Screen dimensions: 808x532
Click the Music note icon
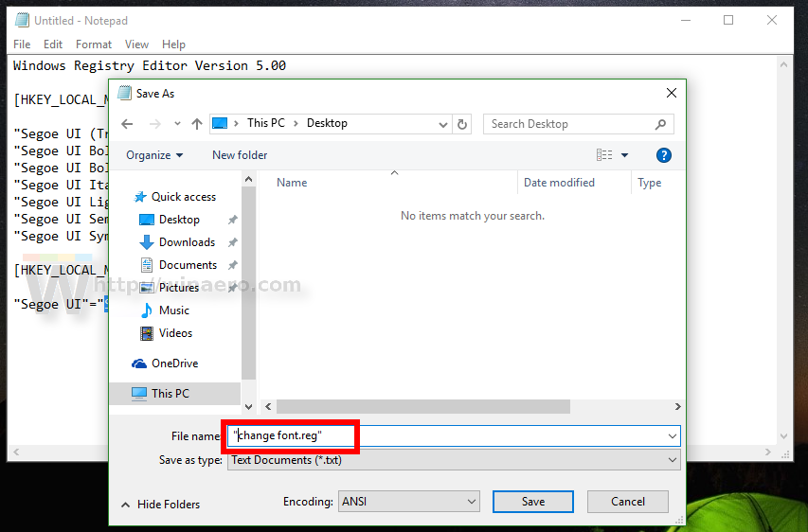pyautogui.click(x=146, y=310)
